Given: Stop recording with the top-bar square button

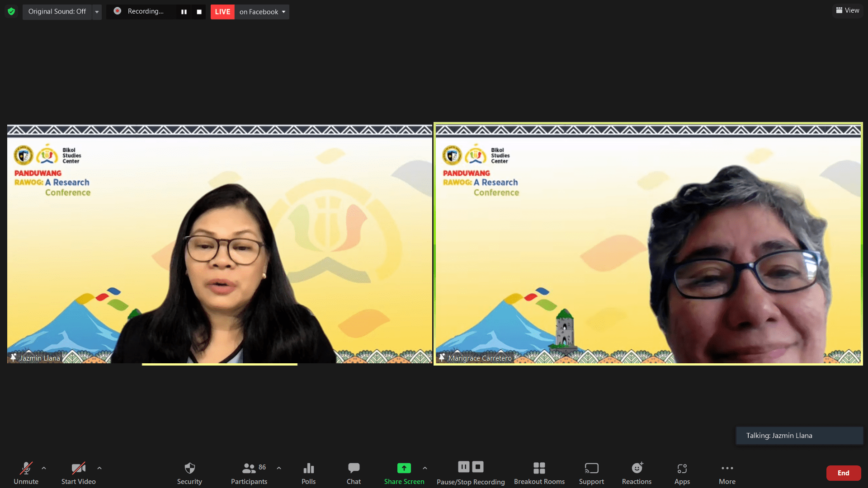Looking at the screenshot, I should click(x=199, y=12).
